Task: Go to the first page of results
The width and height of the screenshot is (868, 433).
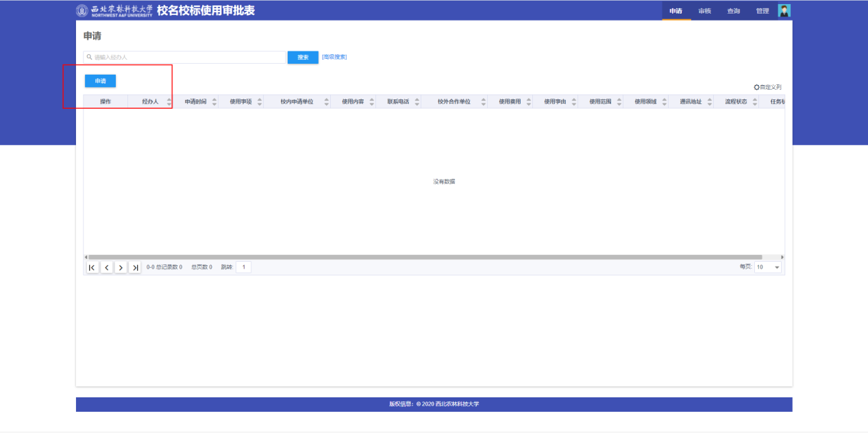Action: (x=92, y=267)
